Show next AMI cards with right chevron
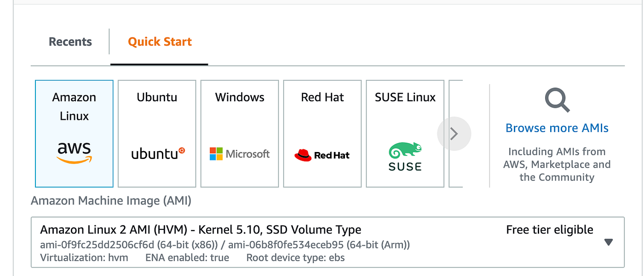The width and height of the screenshot is (644, 276). [454, 134]
